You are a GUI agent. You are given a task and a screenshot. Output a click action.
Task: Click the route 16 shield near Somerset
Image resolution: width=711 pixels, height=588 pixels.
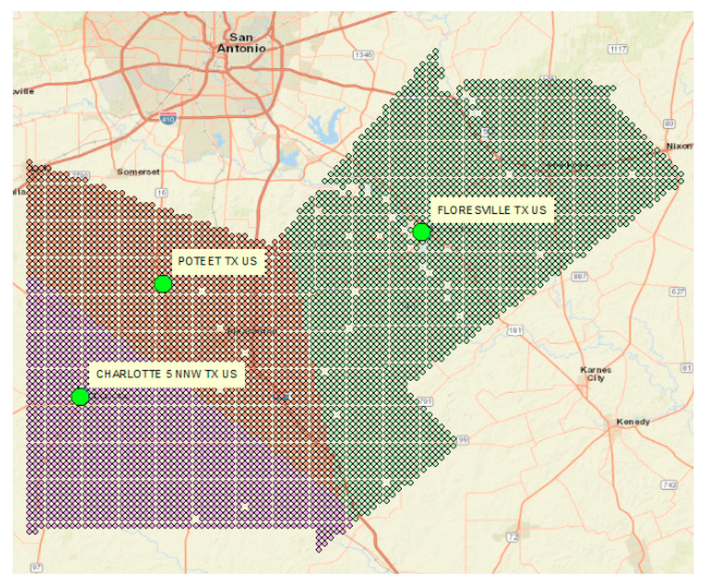(162, 193)
